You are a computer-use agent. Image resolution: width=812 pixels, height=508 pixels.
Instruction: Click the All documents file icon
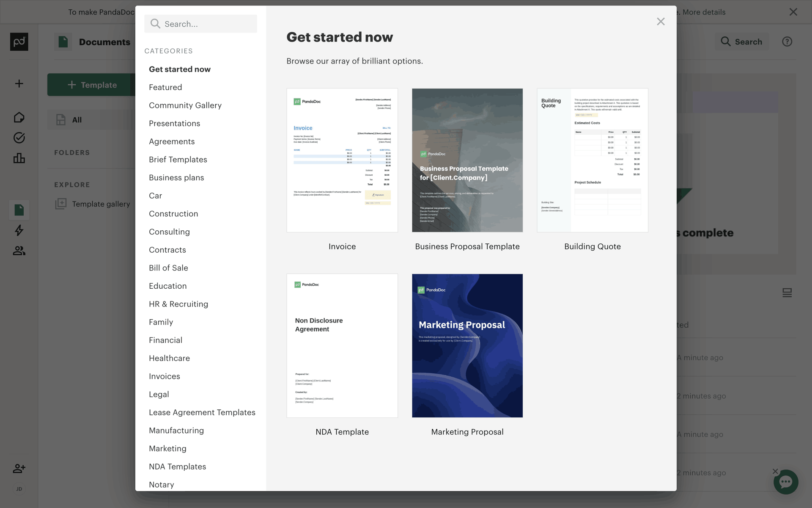[61, 120]
